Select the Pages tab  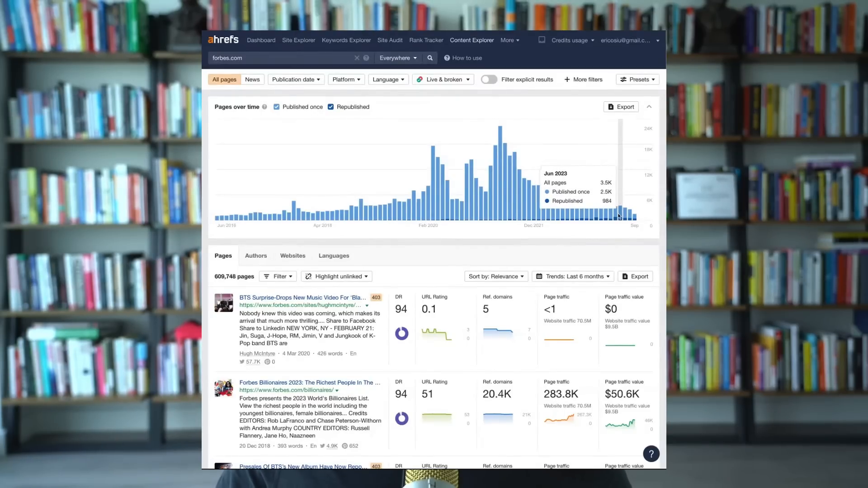click(223, 255)
